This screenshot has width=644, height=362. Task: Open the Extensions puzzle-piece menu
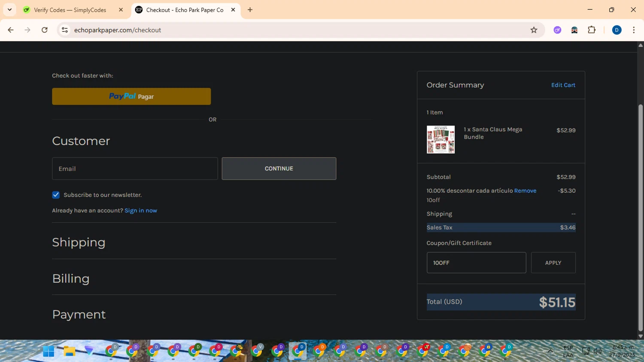pyautogui.click(x=592, y=30)
